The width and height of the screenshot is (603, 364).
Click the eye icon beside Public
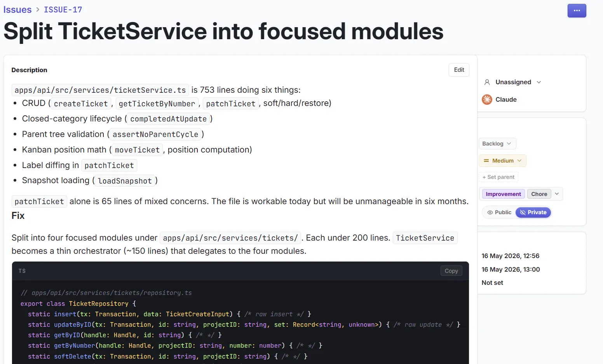tap(490, 213)
